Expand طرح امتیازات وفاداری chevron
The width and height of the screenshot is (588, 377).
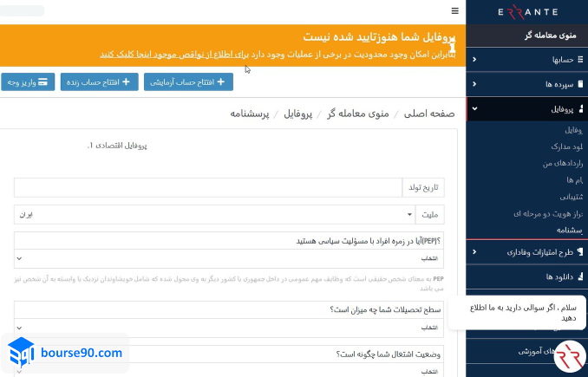point(474,252)
